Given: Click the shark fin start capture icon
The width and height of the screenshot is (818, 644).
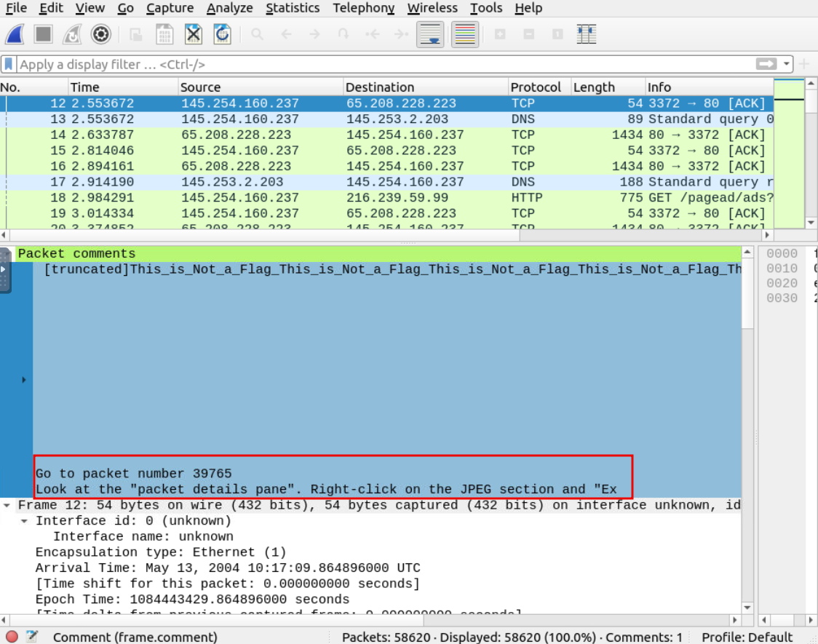Looking at the screenshot, I should pyautogui.click(x=16, y=34).
